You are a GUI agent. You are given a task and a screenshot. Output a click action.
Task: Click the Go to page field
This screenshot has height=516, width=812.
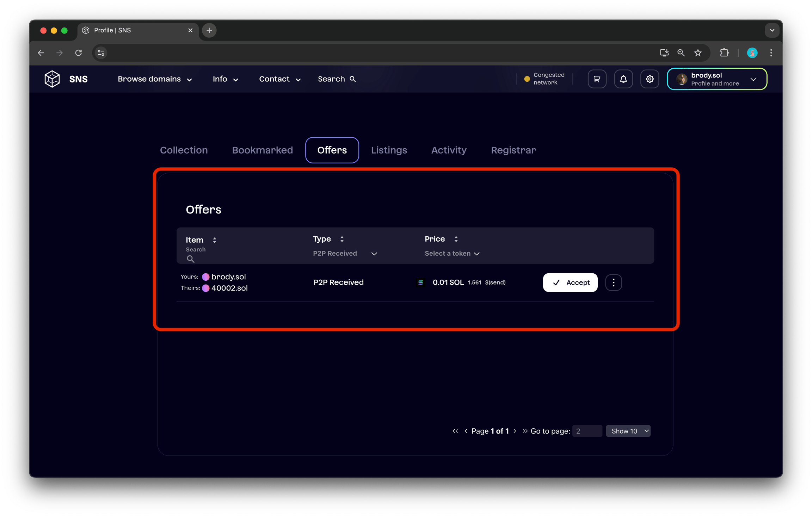point(587,431)
